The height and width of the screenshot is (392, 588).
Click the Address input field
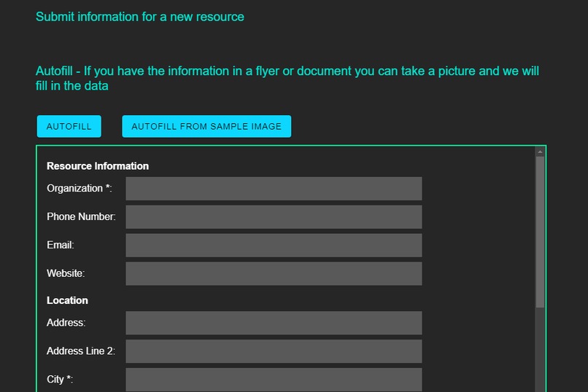pyautogui.click(x=274, y=323)
